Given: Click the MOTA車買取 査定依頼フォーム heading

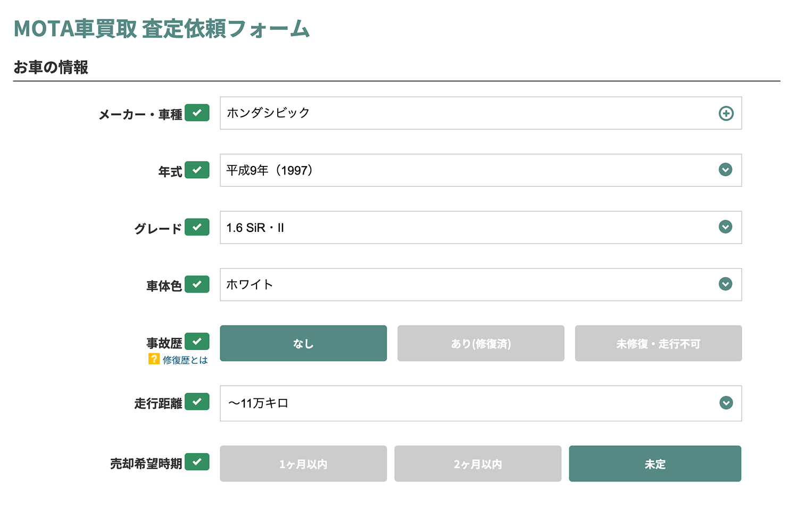Looking at the screenshot, I should pos(162,29).
